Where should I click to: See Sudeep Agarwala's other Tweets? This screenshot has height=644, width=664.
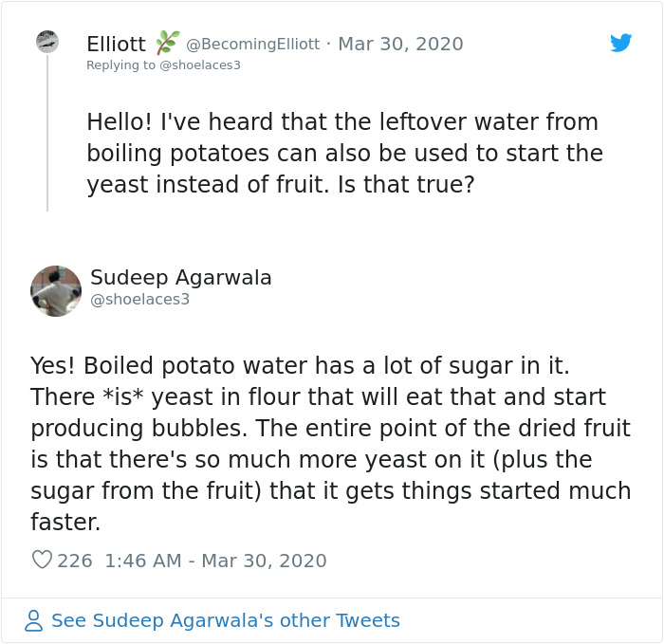pos(225,620)
